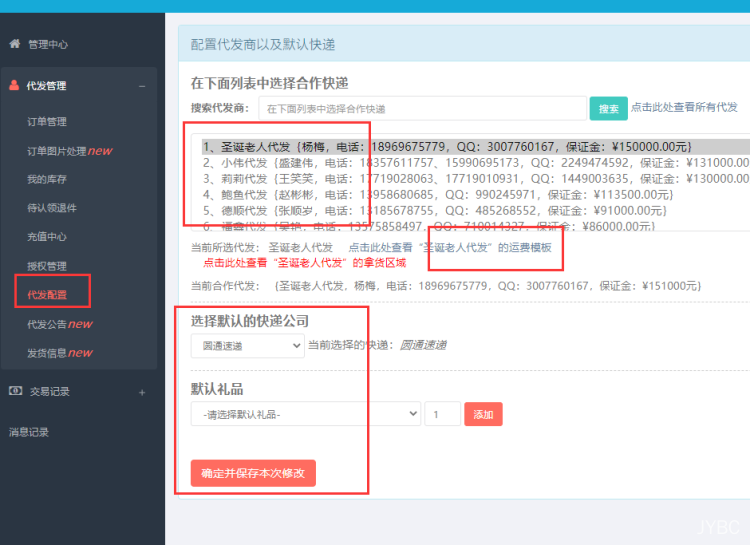Click the red 添加 gift button

[483, 414]
